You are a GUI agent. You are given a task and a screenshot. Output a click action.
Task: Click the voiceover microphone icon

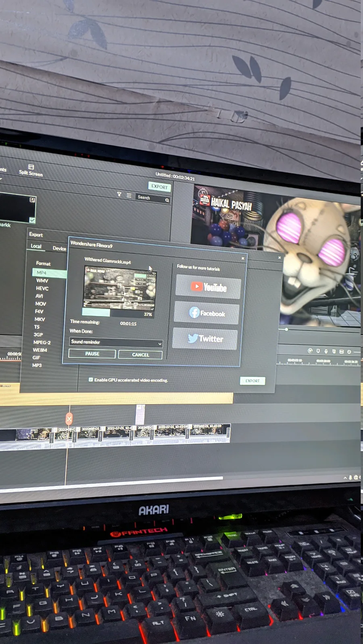click(326, 351)
